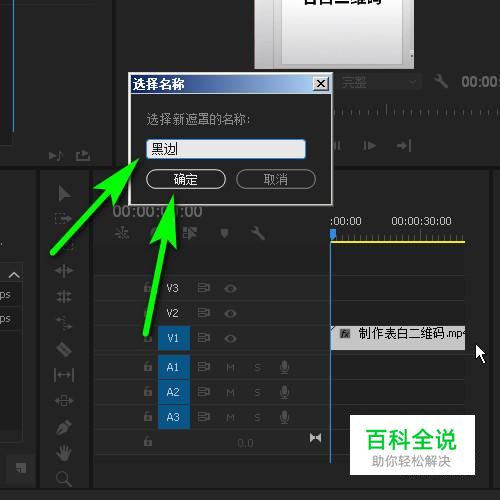Click the new item icon in project panel

point(21,467)
